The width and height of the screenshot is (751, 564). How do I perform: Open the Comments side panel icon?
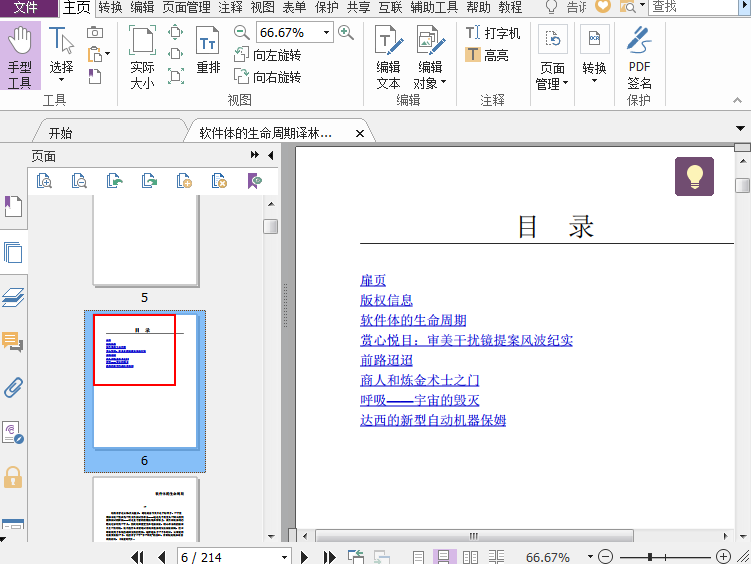13,342
